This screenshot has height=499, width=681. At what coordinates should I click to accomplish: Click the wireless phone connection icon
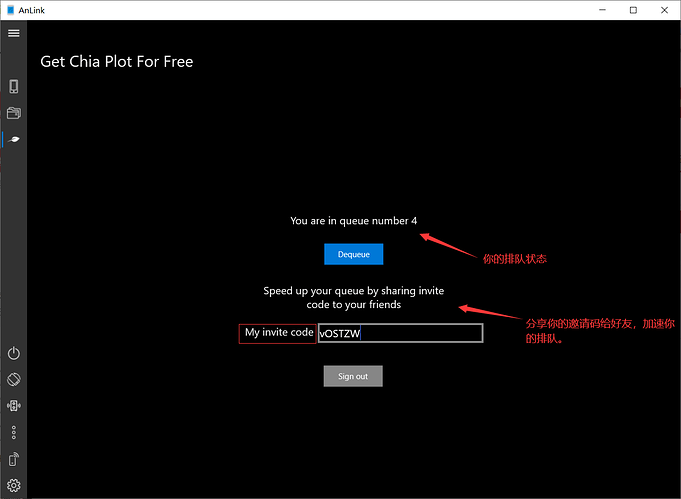[x=13, y=459]
